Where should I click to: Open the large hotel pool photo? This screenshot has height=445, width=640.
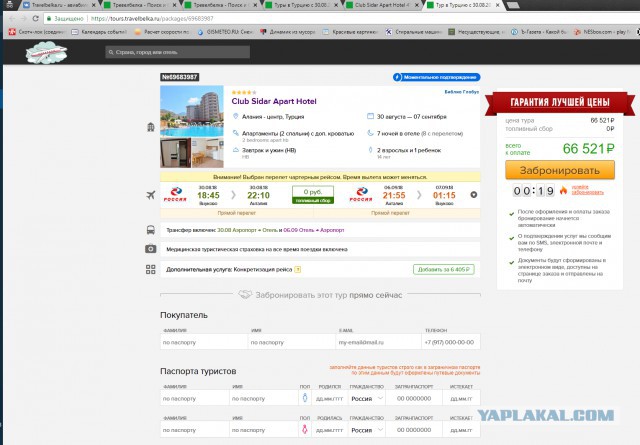(192, 111)
